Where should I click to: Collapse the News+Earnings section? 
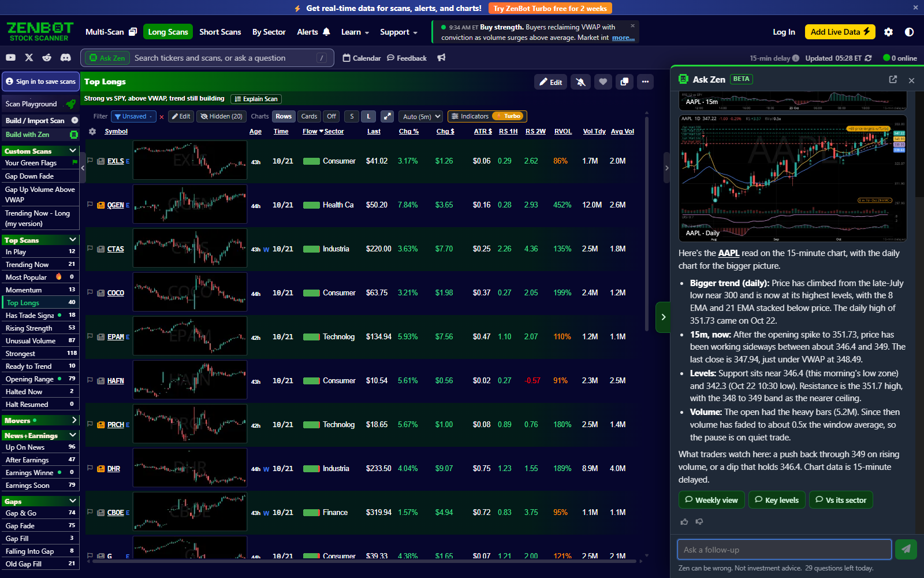73,435
